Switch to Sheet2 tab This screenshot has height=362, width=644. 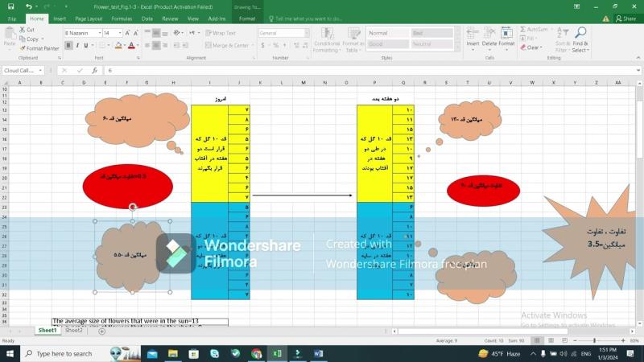point(74,331)
